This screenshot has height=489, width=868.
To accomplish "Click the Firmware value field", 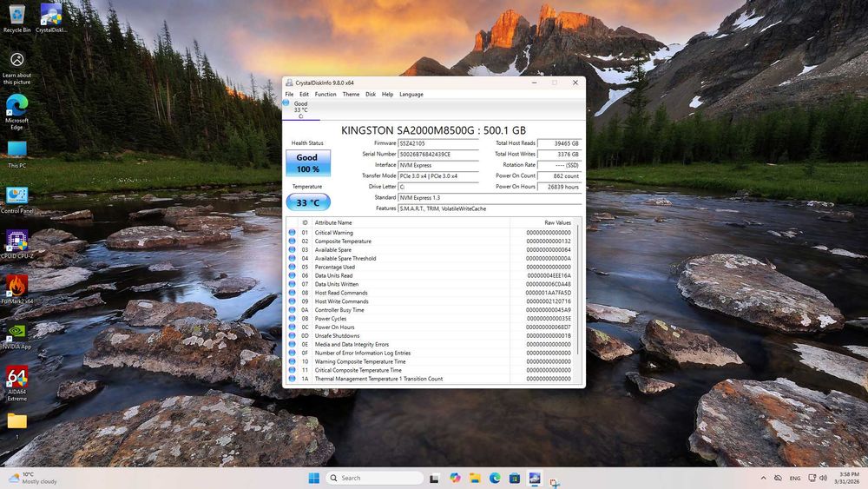I will (438, 143).
